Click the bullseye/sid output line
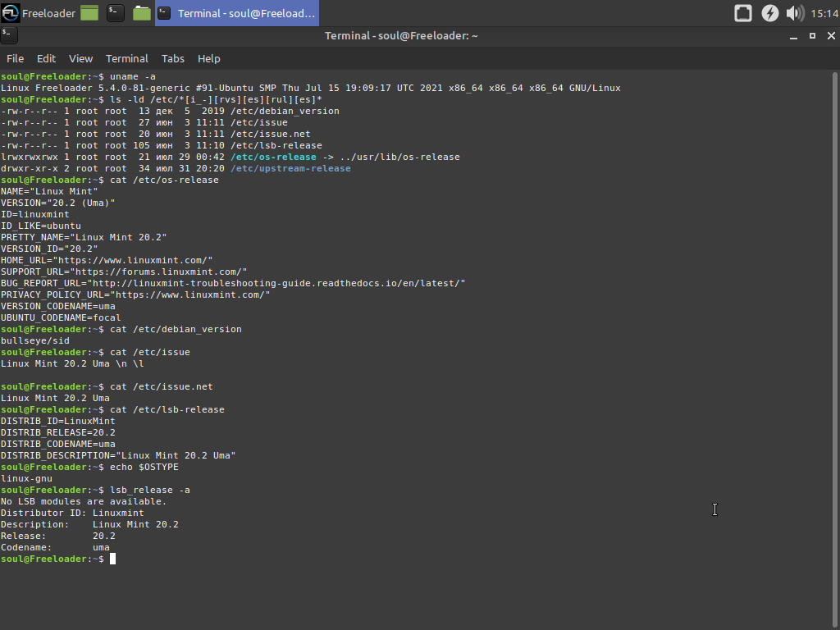 pyautogui.click(x=34, y=340)
